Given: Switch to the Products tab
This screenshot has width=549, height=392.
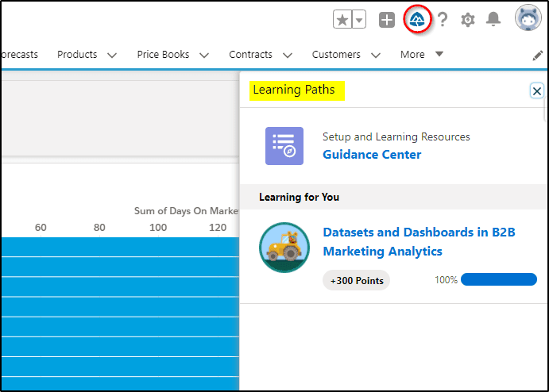Looking at the screenshot, I should (77, 55).
